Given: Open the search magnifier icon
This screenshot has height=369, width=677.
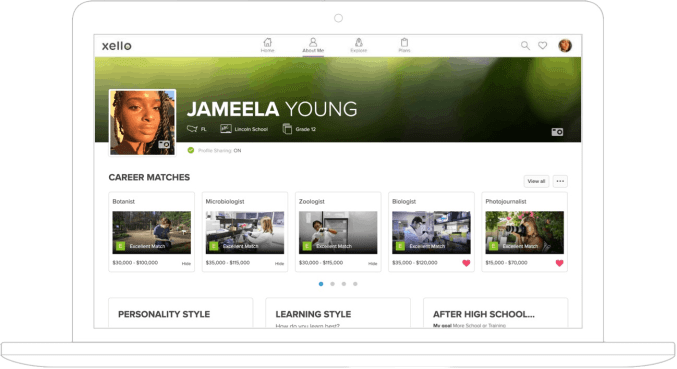Looking at the screenshot, I should click(525, 45).
